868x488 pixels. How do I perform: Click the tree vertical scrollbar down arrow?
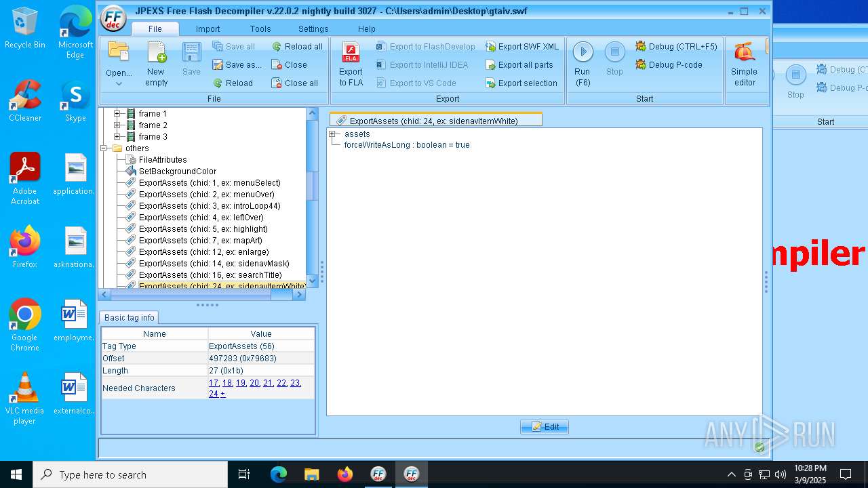[313, 280]
